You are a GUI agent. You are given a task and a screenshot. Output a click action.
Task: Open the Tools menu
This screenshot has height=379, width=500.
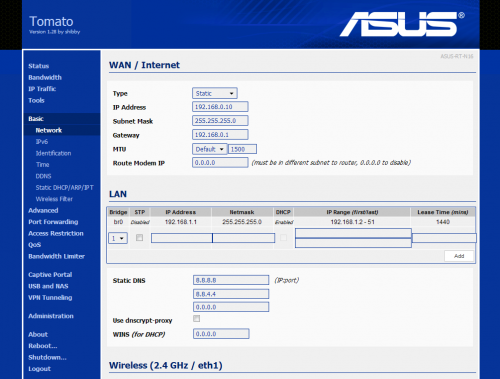[36, 100]
